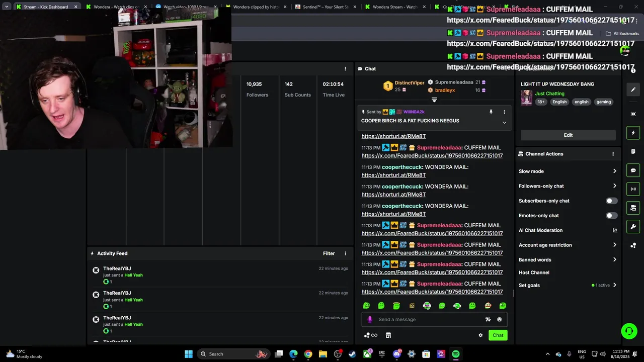Open the wrench tools icon in right sidebar
The image size is (644, 362).
point(633,226)
